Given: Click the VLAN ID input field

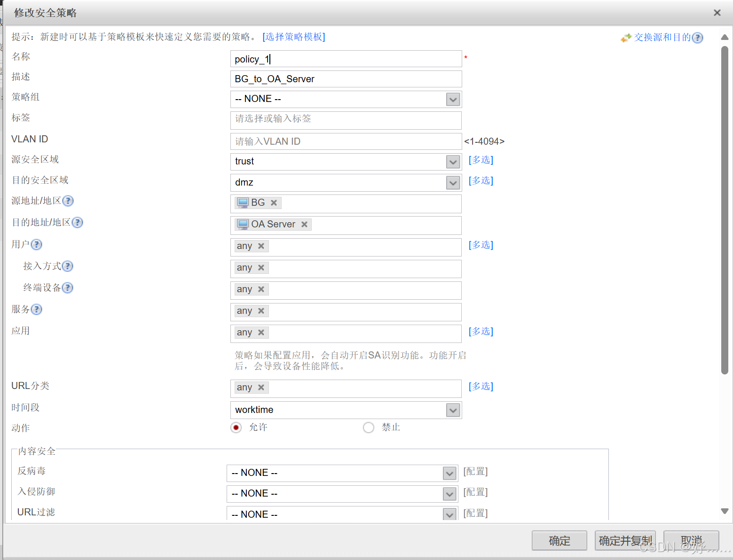Looking at the screenshot, I should (x=346, y=141).
